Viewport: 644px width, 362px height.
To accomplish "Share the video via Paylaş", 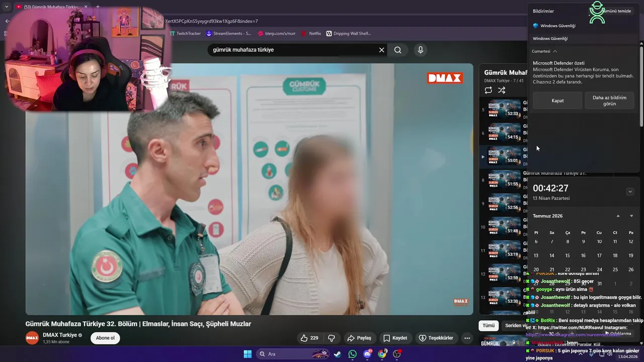I will click(359, 338).
